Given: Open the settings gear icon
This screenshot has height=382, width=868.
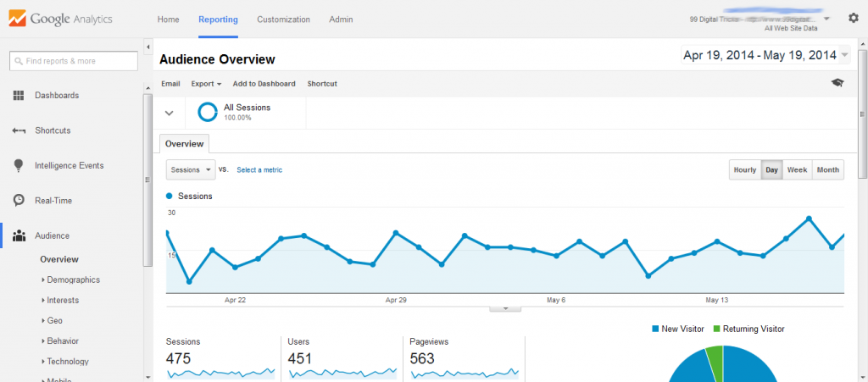Looking at the screenshot, I should 854,18.
